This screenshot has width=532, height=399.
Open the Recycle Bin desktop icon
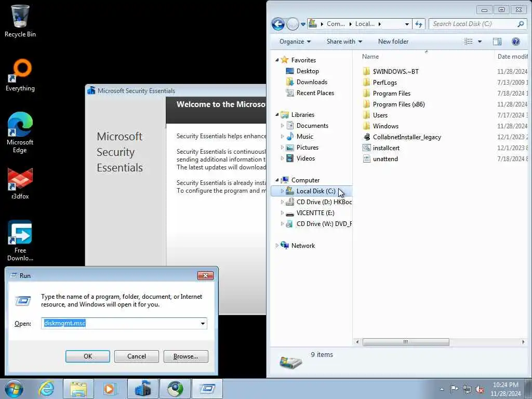click(x=20, y=21)
